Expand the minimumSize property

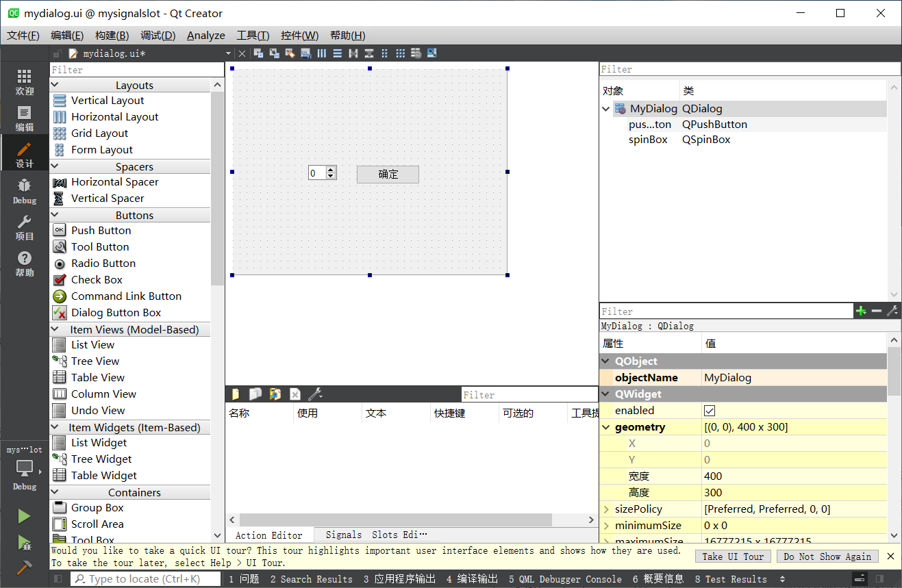click(606, 526)
